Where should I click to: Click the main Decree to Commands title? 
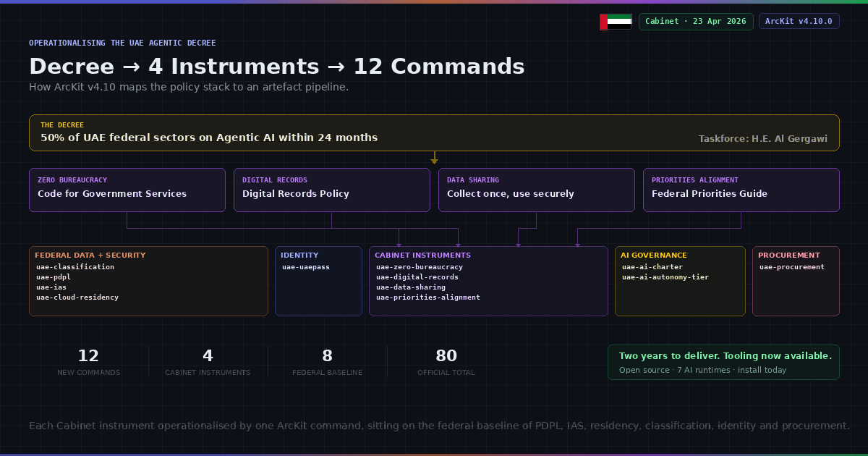[x=277, y=67]
